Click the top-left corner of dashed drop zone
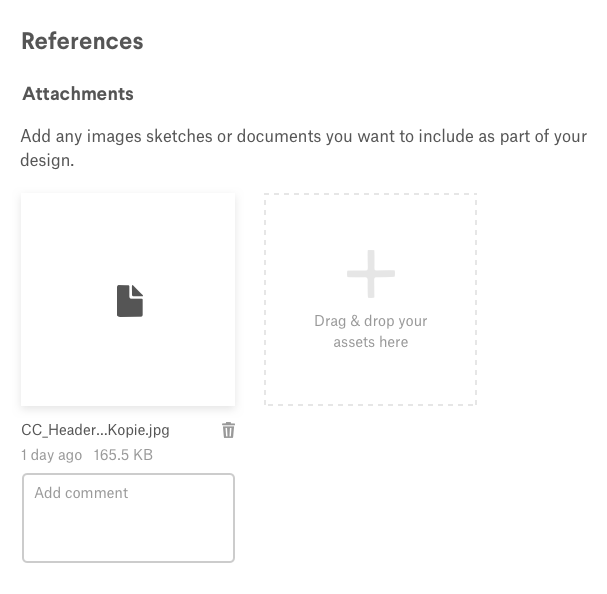 [267, 196]
